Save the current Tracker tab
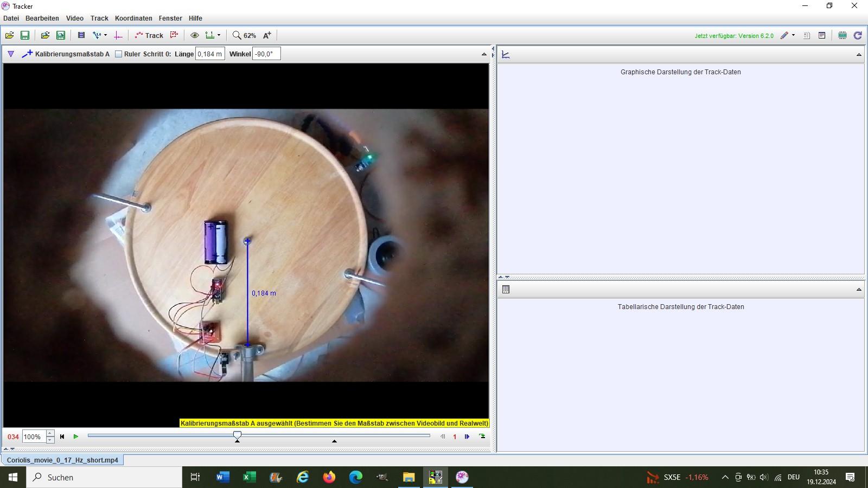868x488 pixels. (x=25, y=35)
